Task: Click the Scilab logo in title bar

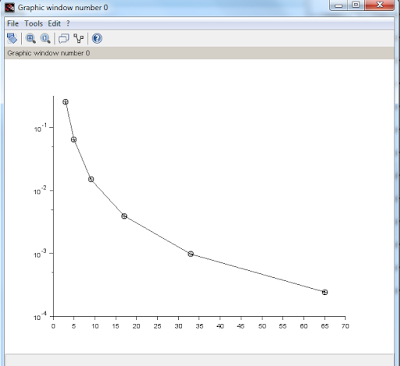Action: click(x=10, y=7)
